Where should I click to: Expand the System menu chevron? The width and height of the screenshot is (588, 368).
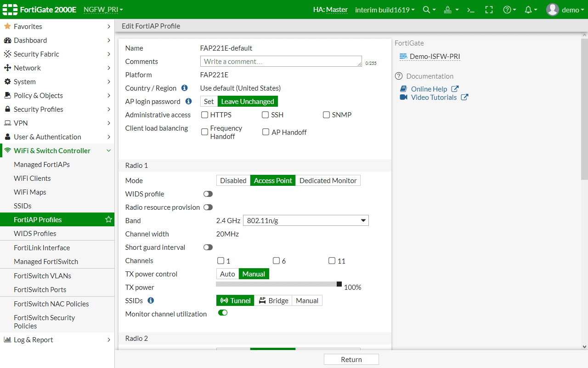pos(109,81)
